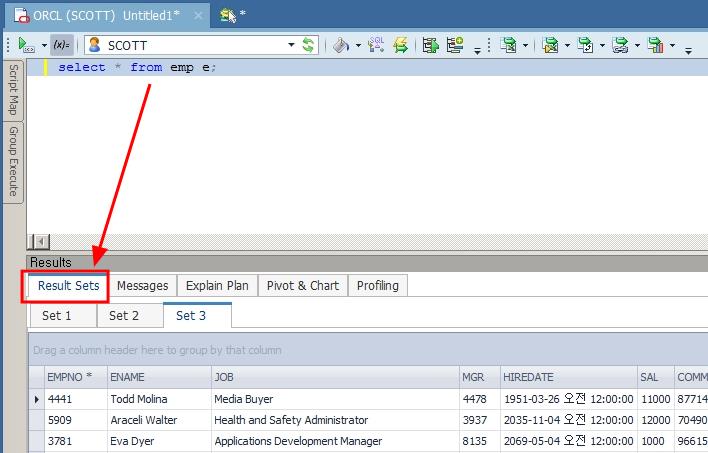Select the Todd Molina cell
Screen dimensions: 708x453
pos(138,399)
